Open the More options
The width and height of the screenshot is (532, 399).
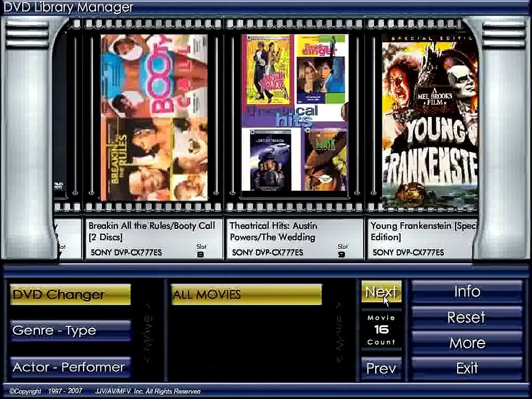(467, 343)
